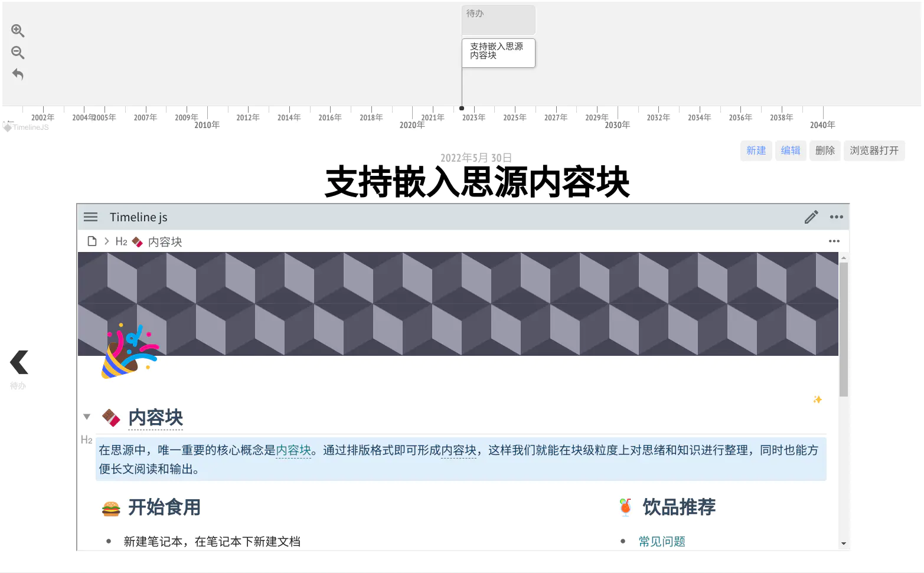Open breadcrumb bar more options dots

[x=834, y=241]
